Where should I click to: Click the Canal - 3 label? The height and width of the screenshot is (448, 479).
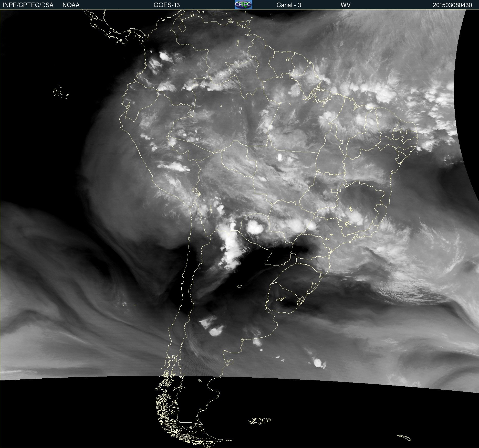coord(289,5)
